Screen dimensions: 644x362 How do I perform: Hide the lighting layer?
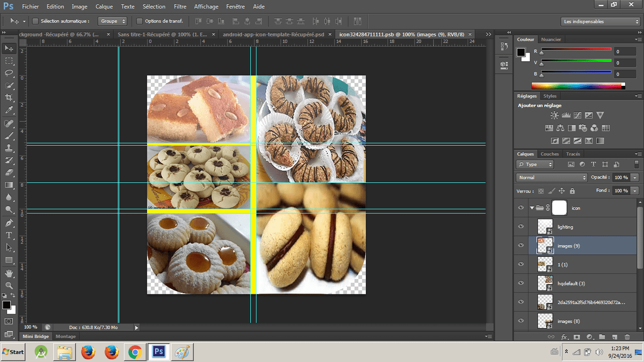click(x=521, y=227)
